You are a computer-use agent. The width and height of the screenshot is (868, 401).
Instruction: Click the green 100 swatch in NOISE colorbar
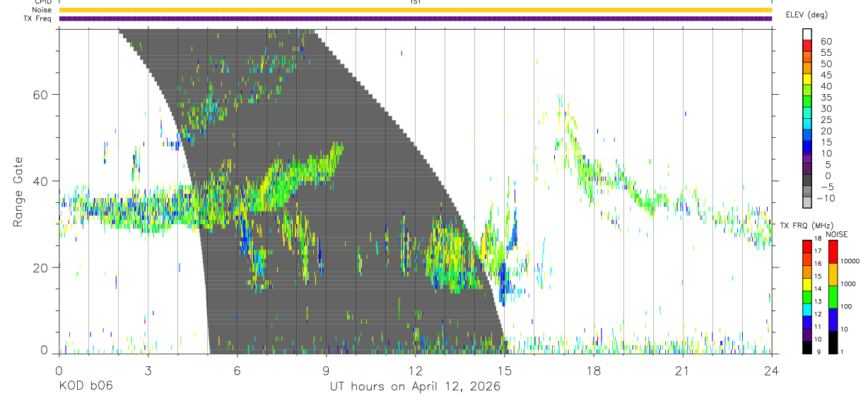(x=833, y=296)
